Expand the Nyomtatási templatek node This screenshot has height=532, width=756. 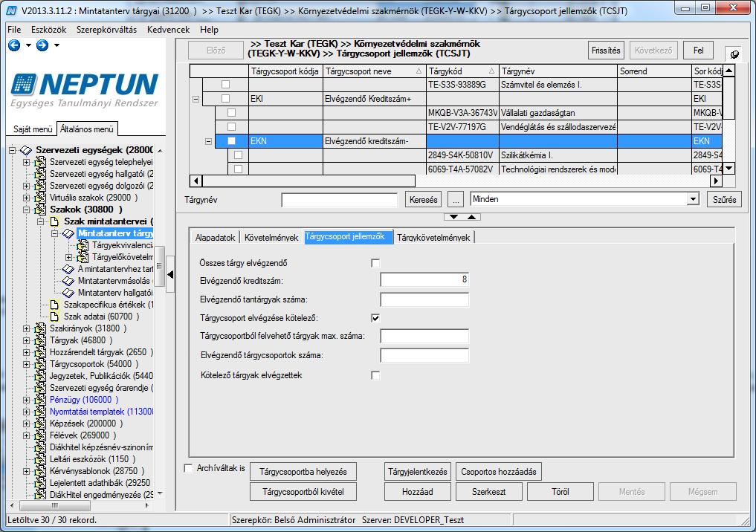pos(27,412)
